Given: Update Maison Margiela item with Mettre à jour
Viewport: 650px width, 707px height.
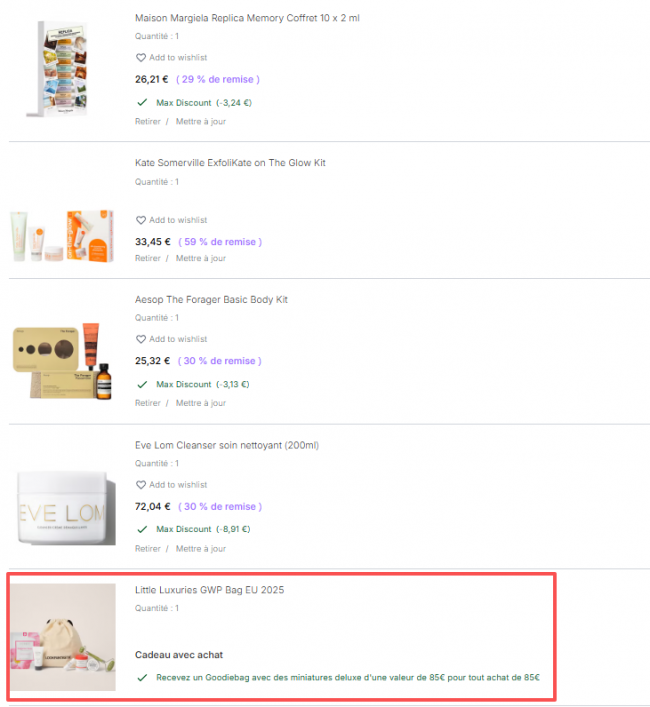Looking at the screenshot, I should click(201, 121).
